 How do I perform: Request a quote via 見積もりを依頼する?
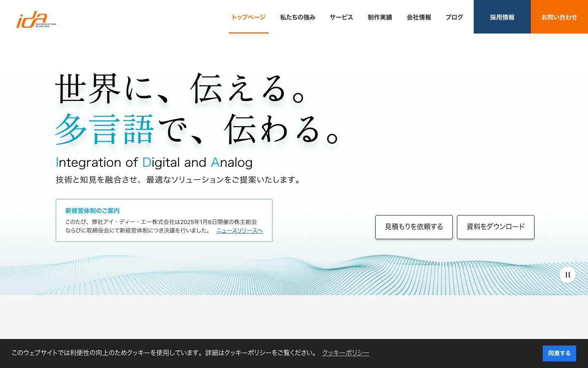coord(414,227)
